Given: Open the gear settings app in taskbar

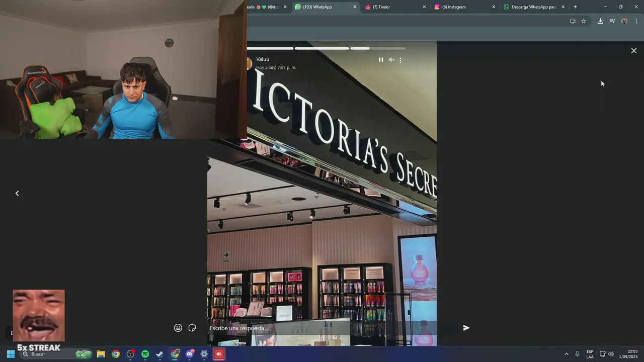Looking at the screenshot, I should [204, 354].
